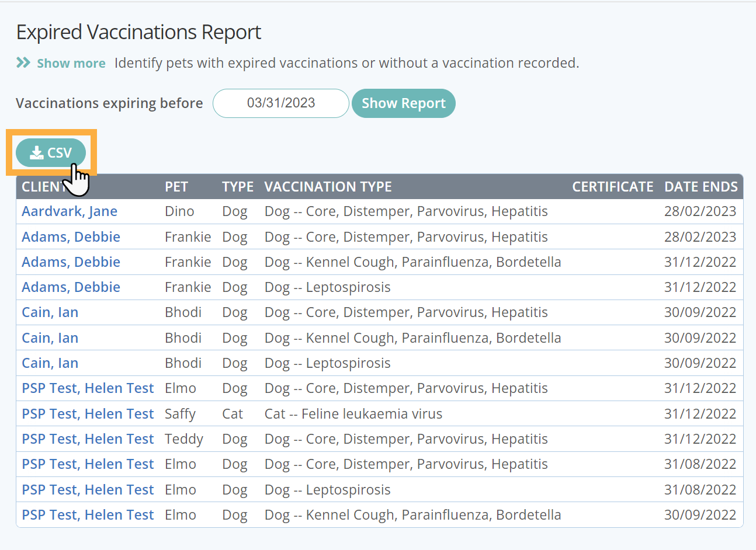Screen dimensions: 756x550
Task: Click the first Adams, Debbie client link
Action: point(71,237)
